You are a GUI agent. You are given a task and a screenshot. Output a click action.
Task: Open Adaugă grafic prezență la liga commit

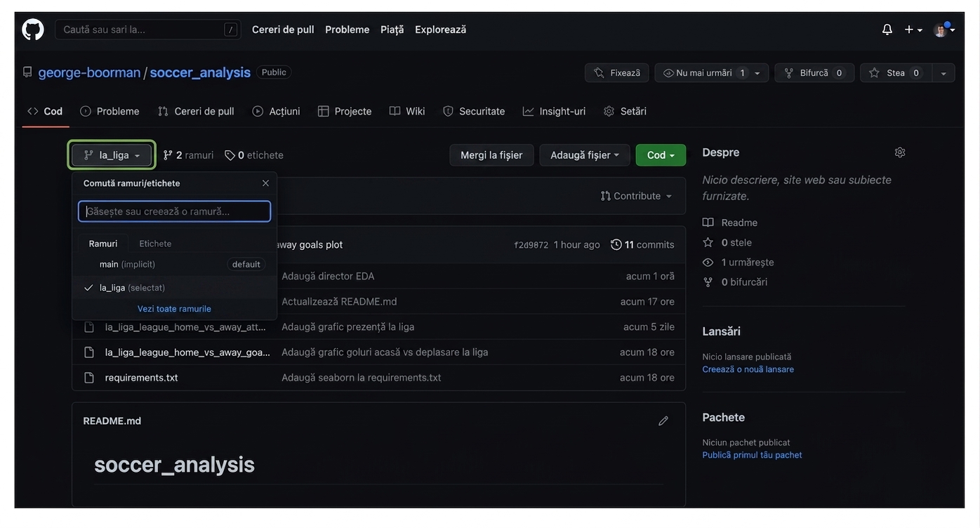tap(348, 326)
